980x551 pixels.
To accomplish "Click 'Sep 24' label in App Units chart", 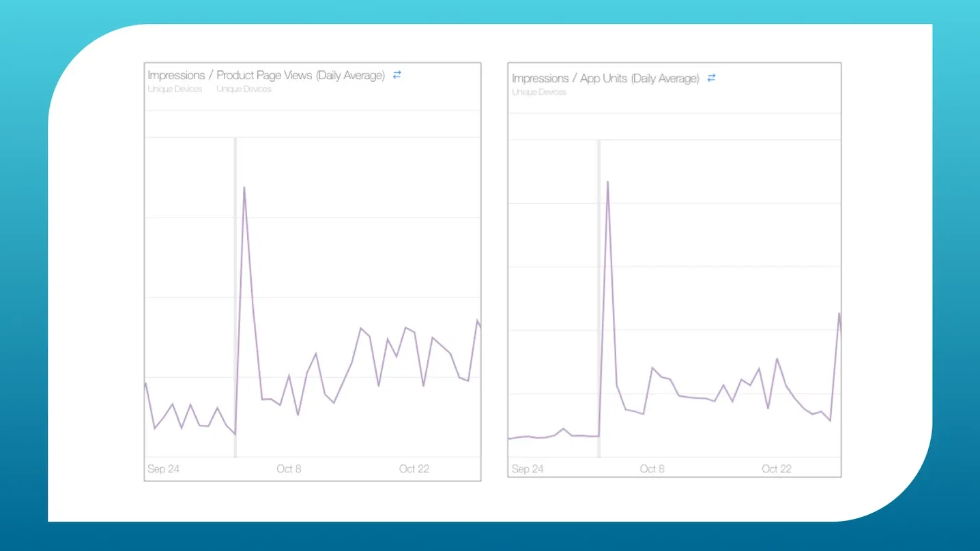I will (x=528, y=468).
